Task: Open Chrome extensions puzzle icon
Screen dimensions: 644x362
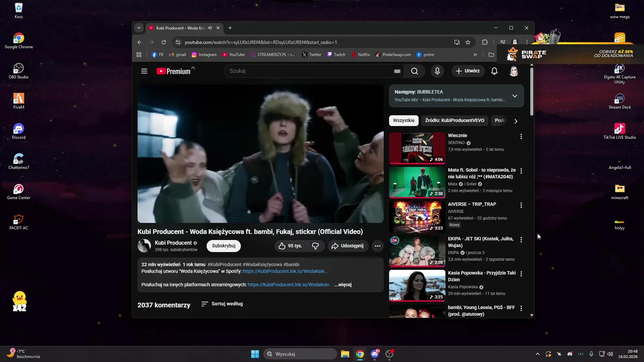Action: click(485, 42)
